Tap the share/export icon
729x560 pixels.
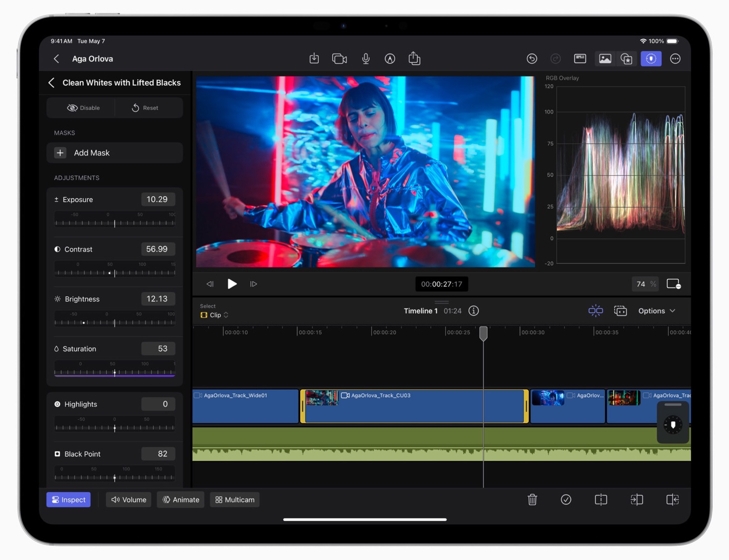(x=414, y=59)
